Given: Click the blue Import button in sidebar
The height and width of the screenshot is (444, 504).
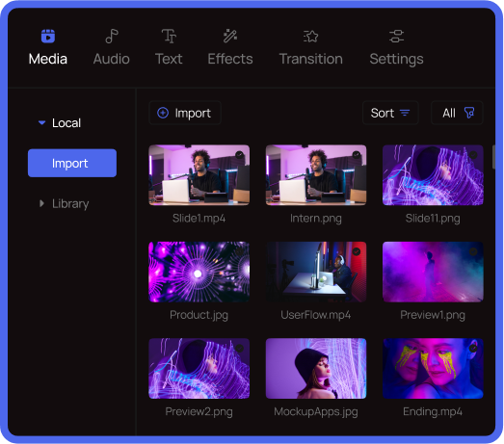Looking at the screenshot, I should [x=72, y=163].
